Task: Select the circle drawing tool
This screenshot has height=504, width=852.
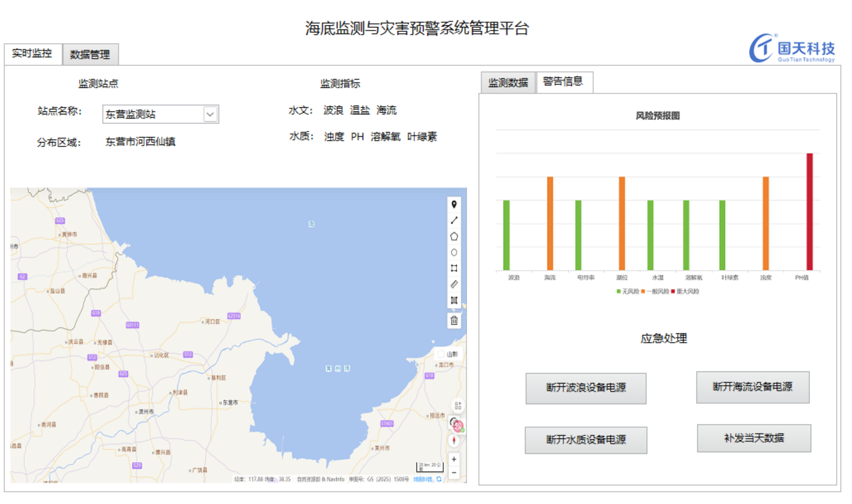Action: pyautogui.click(x=454, y=252)
